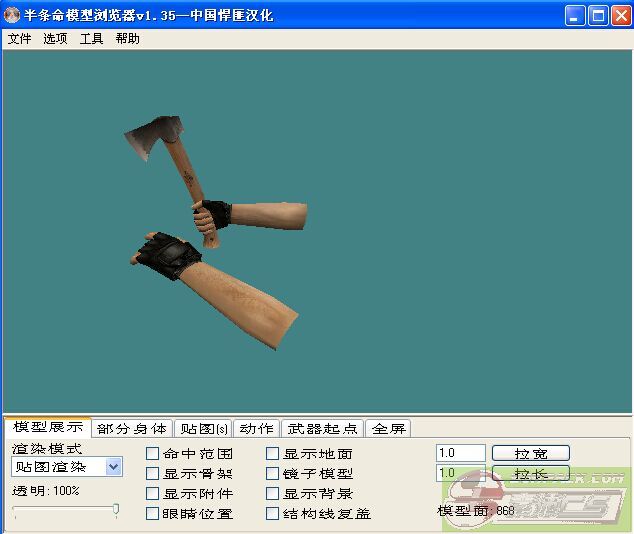The image size is (634, 534).
Task: Click the app icon in title bar
Action: pos(13,15)
